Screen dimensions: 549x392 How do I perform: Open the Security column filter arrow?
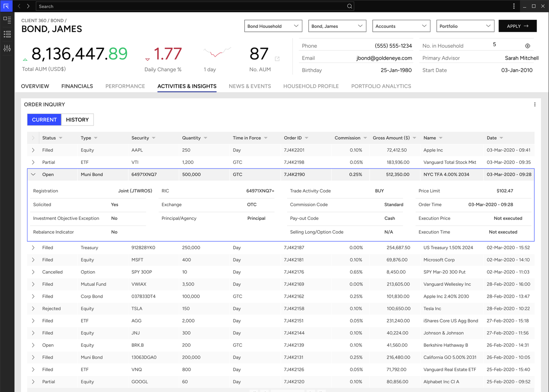click(x=154, y=138)
